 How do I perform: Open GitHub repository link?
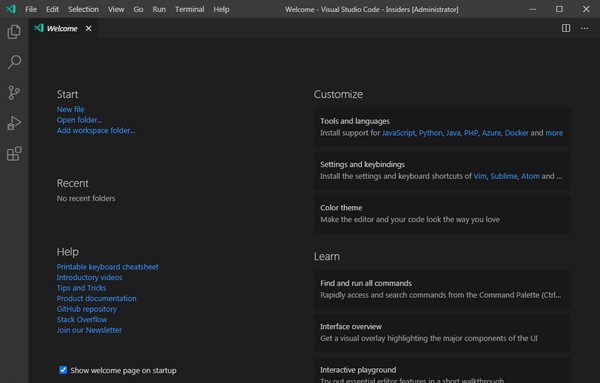coord(87,309)
